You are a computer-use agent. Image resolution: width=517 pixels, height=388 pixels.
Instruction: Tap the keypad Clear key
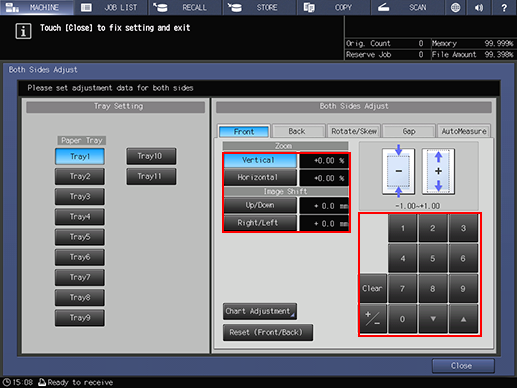point(373,289)
